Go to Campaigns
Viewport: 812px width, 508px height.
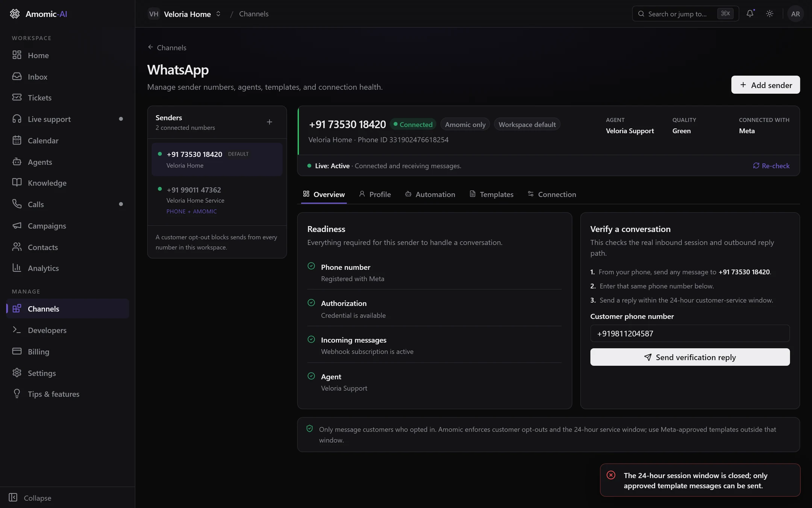click(x=68, y=226)
